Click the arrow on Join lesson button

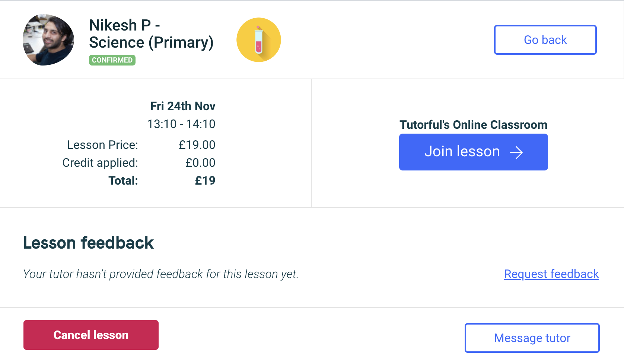tap(516, 152)
